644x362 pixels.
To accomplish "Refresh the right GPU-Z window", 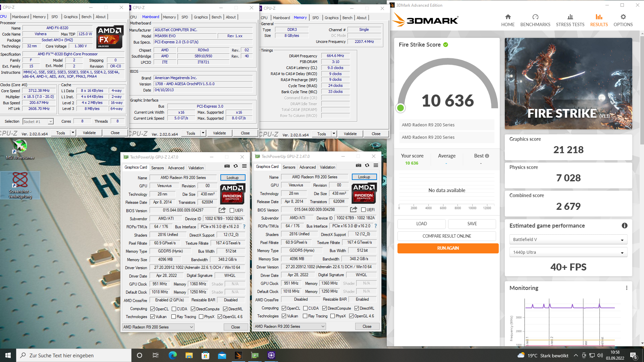I will click(367, 165).
